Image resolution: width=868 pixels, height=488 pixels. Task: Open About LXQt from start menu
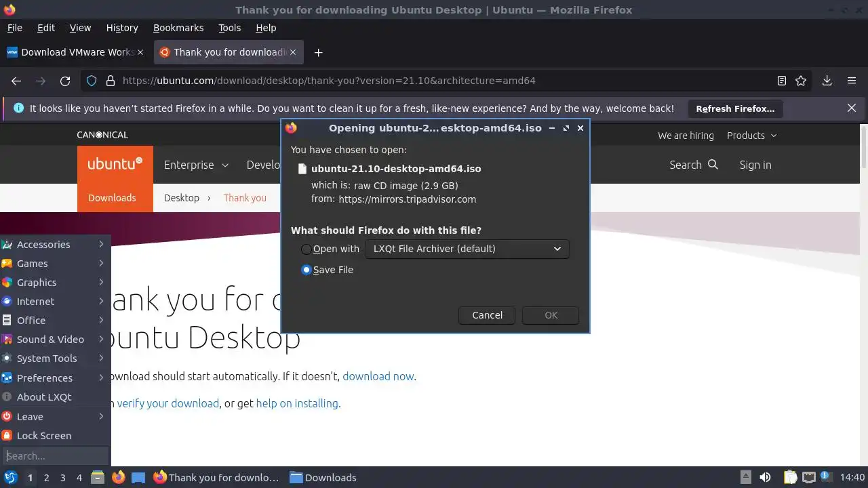click(56, 397)
